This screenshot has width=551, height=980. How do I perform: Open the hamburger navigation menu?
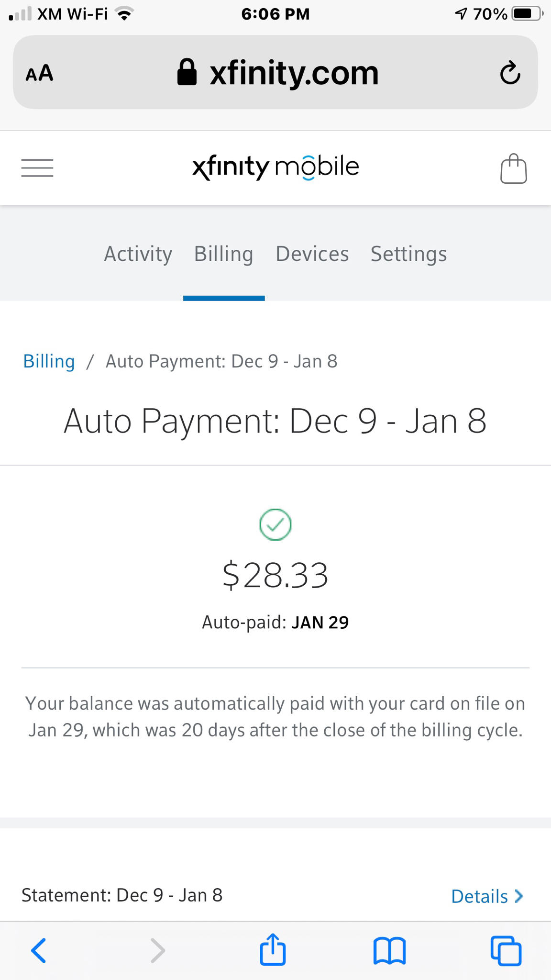tap(37, 168)
